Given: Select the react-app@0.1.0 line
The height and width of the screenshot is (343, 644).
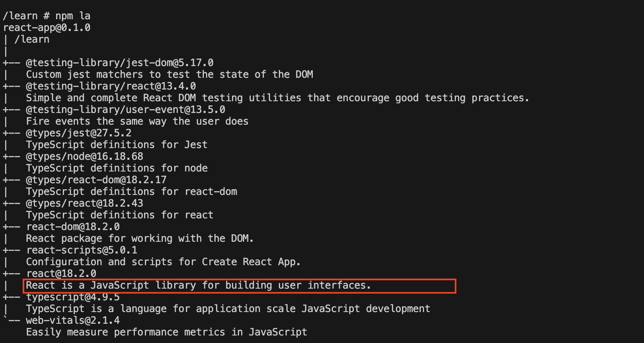Looking at the screenshot, I should click(46, 28).
